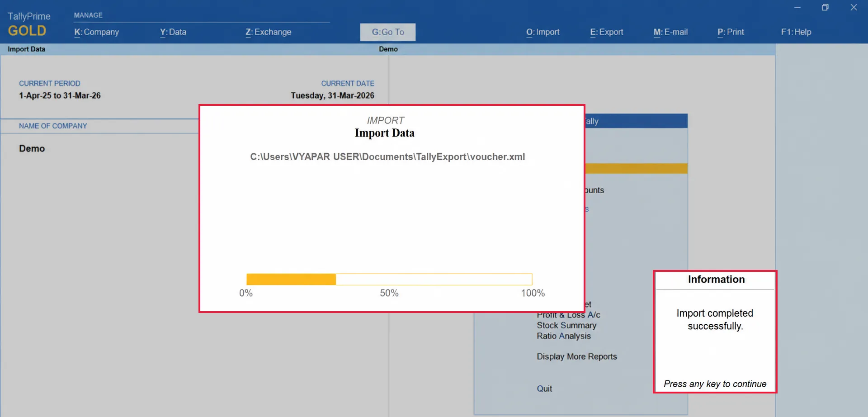The width and height of the screenshot is (868, 417).
Task: Choose Quit in the gateway menu
Action: tap(544, 389)
